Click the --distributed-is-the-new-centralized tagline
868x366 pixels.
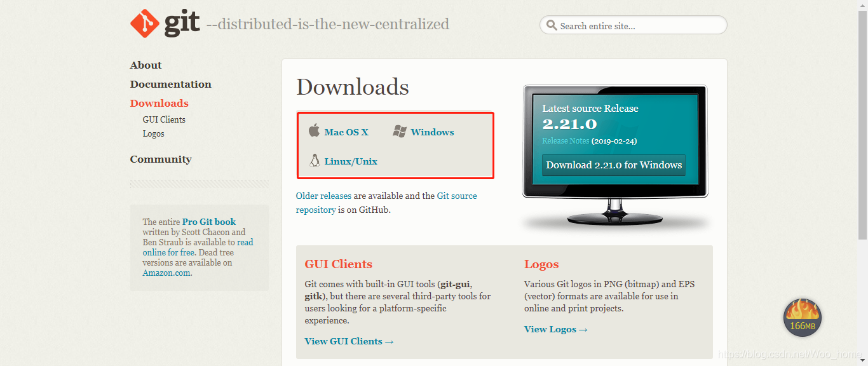point(328,24)
